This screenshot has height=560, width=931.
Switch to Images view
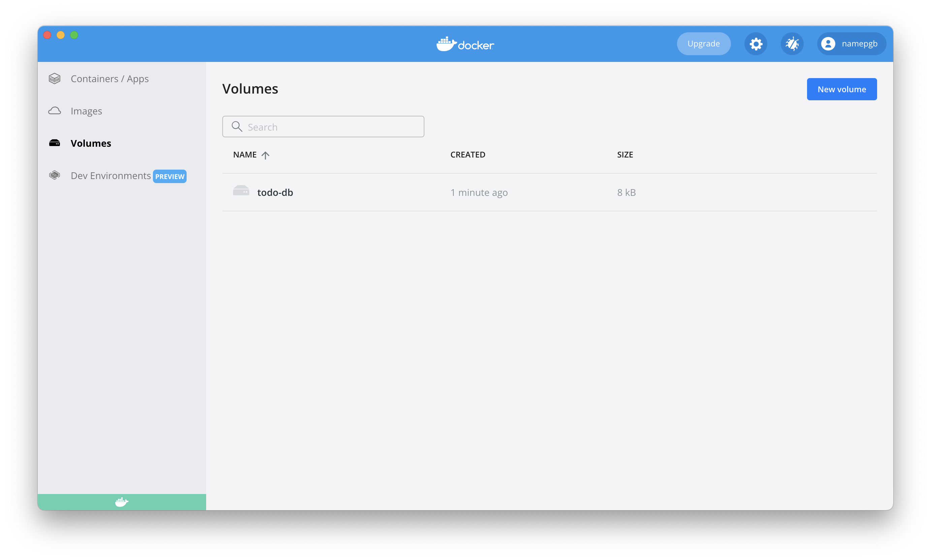pyautogui.click(x=86, y=111)
